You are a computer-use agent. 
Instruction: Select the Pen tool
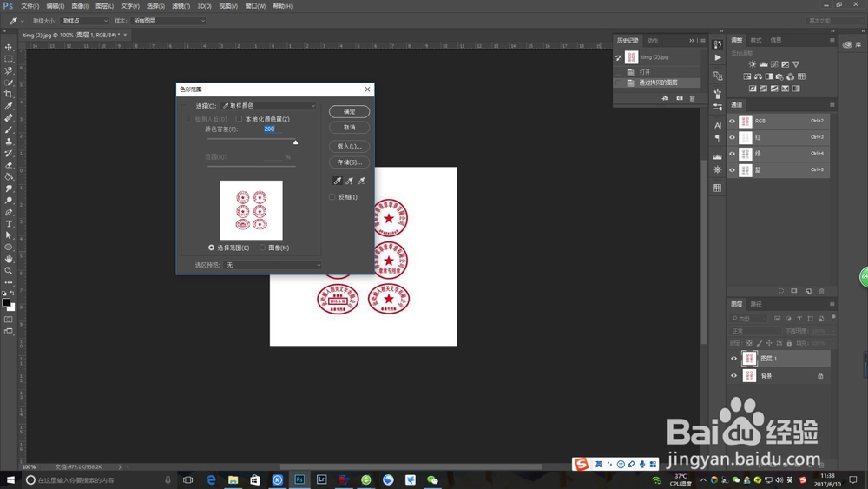(x=9, y=212)
